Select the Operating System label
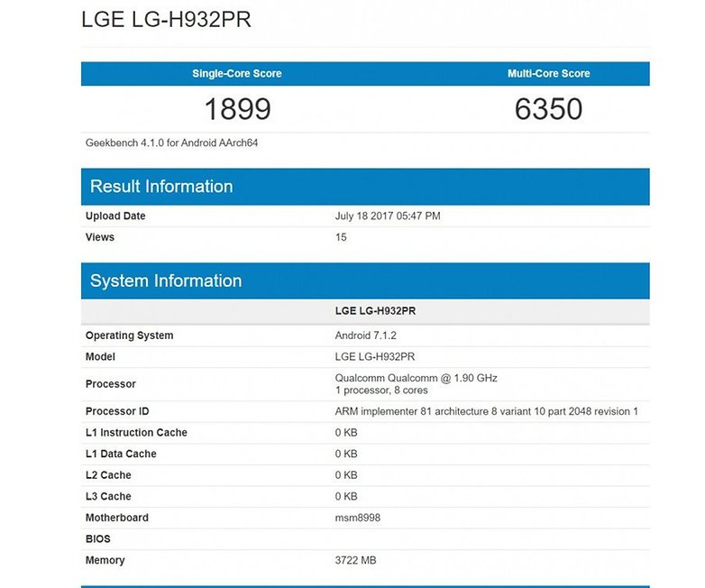Image resolution: width=705 pixels, height=588 pixels. pos(130,335)
